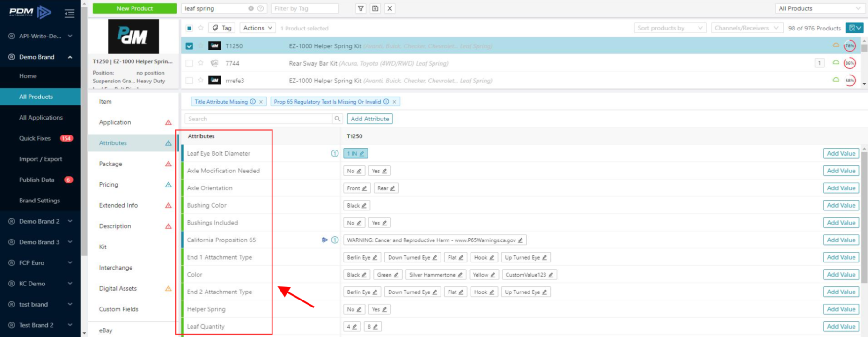Screen dimensions: 868x337
Task: Click flag icon beside California Proposition 65
Action: [x=324, y=240]
